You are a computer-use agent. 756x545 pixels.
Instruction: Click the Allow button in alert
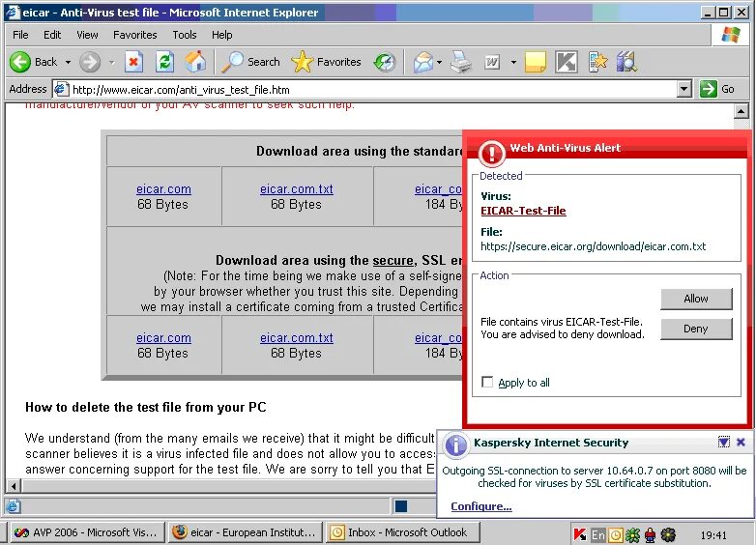(x=696, y=299)
